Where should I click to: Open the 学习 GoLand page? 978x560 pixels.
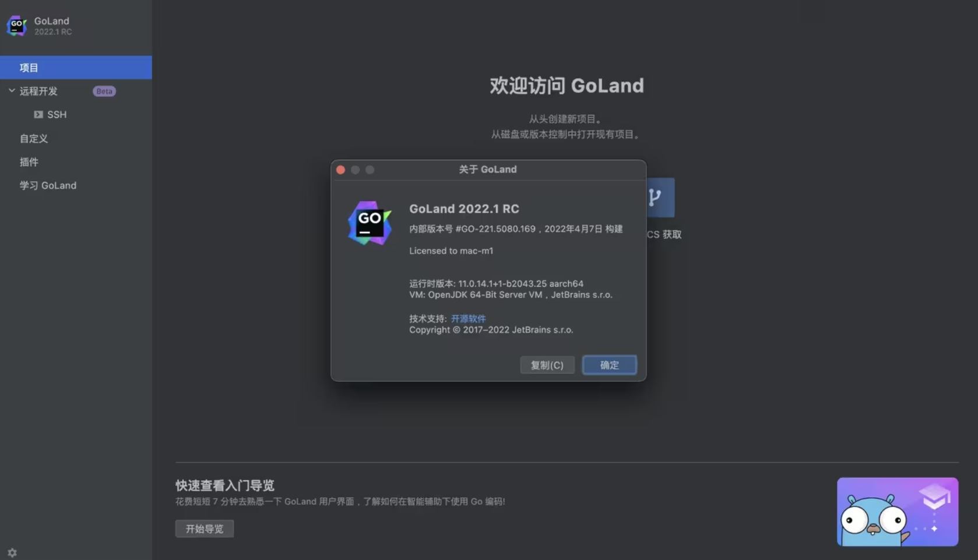pos(48,185)
